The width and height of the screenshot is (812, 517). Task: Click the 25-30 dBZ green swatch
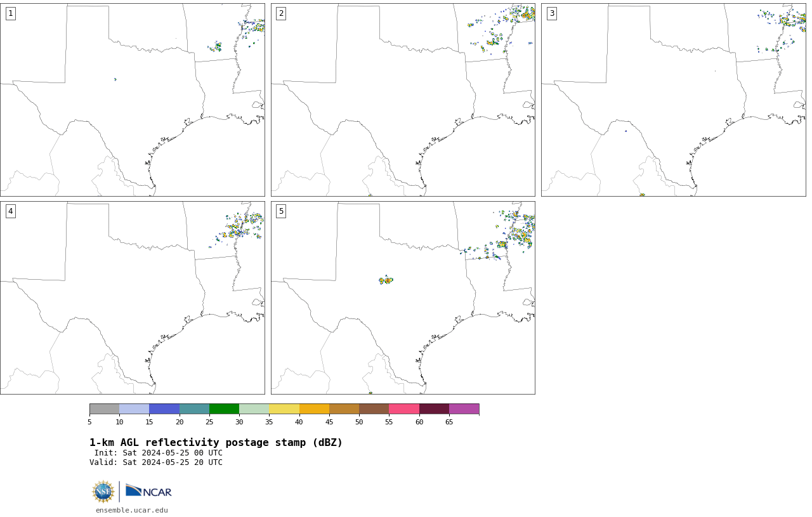(224, 409)
